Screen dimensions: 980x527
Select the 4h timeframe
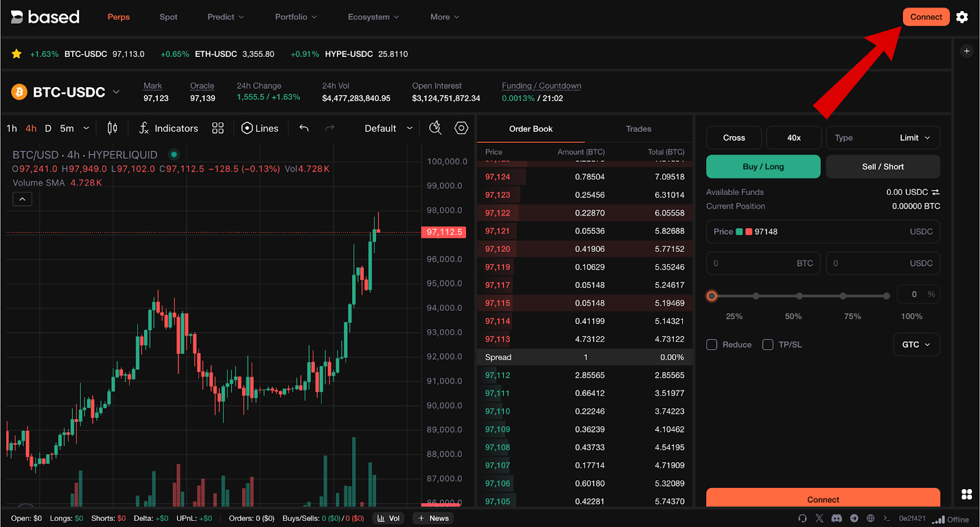(x=31, y=128)
